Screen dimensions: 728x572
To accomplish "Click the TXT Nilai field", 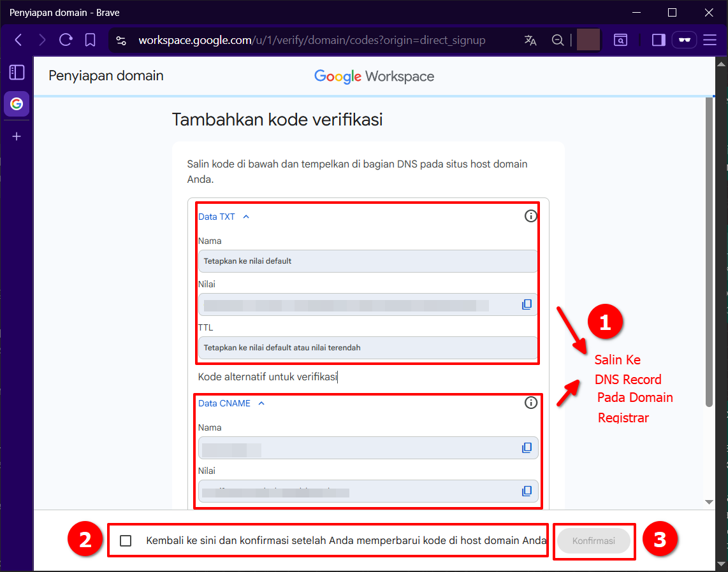I will [x=368, y=304].
